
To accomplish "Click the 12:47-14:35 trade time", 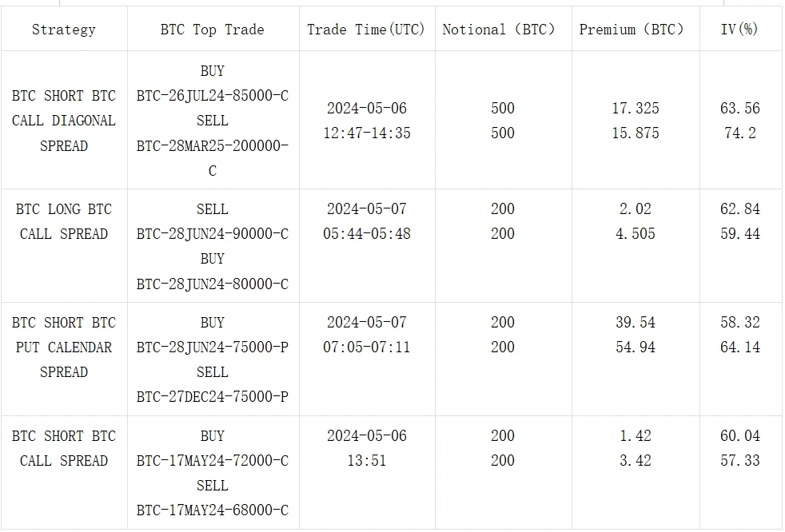I will click(367, 133).
